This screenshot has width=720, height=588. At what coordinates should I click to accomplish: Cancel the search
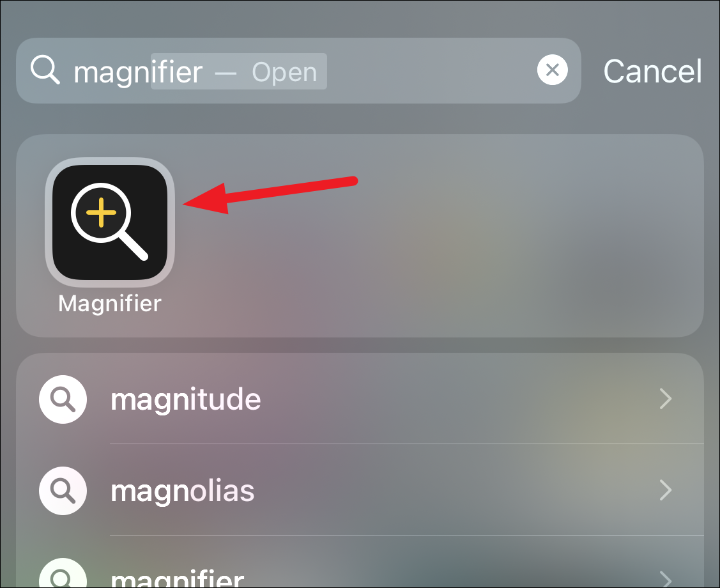coord(652,71)
